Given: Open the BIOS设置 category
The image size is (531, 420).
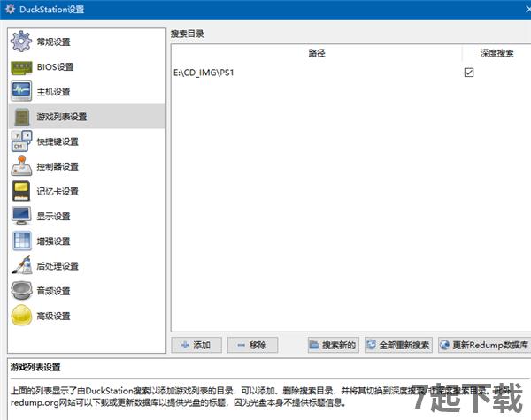Looking at the screenshot, I should coord(87,66).
